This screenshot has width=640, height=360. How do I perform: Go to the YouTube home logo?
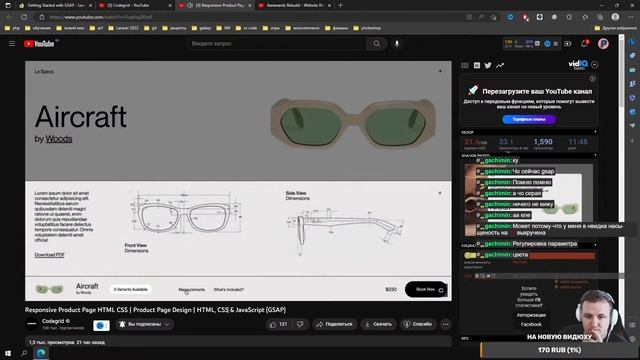coord(39,44)
